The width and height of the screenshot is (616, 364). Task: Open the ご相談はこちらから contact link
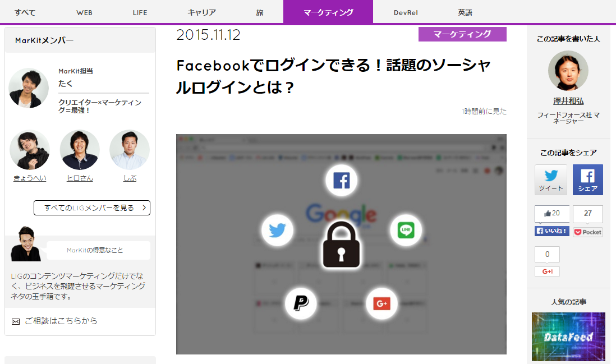click(61, 321)
